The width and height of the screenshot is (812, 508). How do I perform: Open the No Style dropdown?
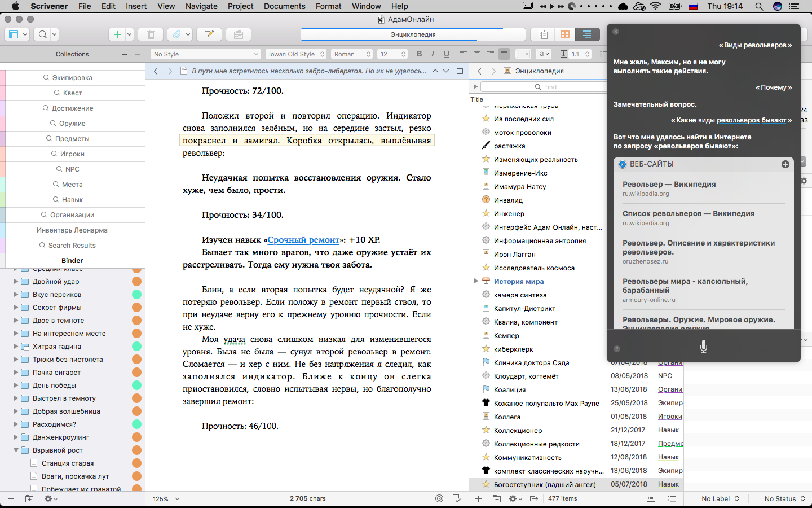point(206,54)
